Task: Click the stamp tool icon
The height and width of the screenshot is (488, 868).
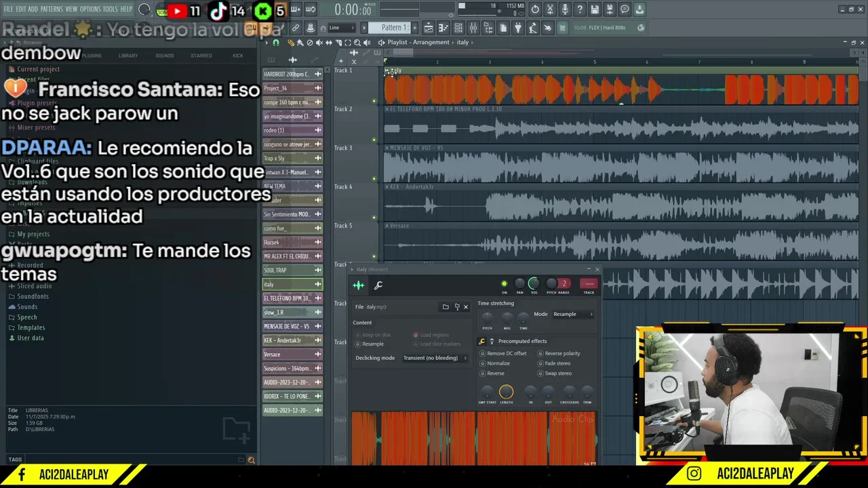Action: [311, 28]
